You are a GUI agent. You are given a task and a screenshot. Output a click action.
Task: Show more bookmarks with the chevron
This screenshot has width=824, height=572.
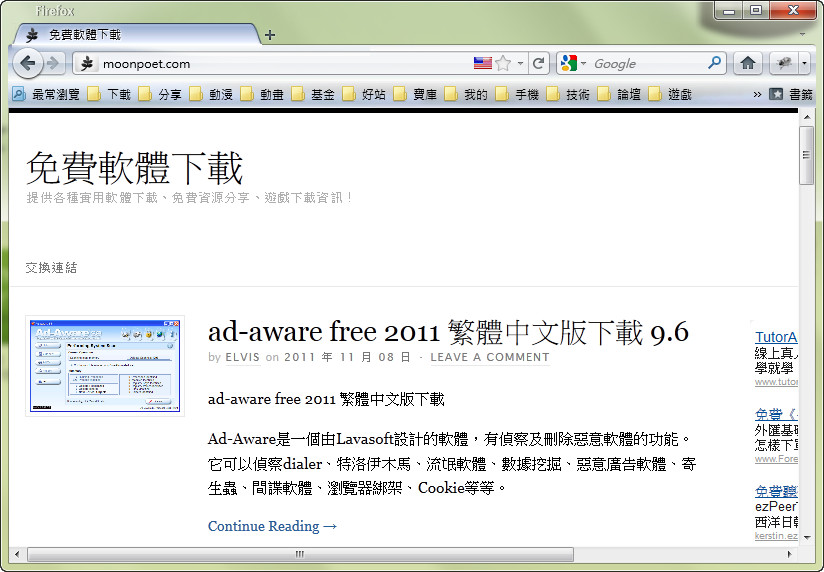757,94
